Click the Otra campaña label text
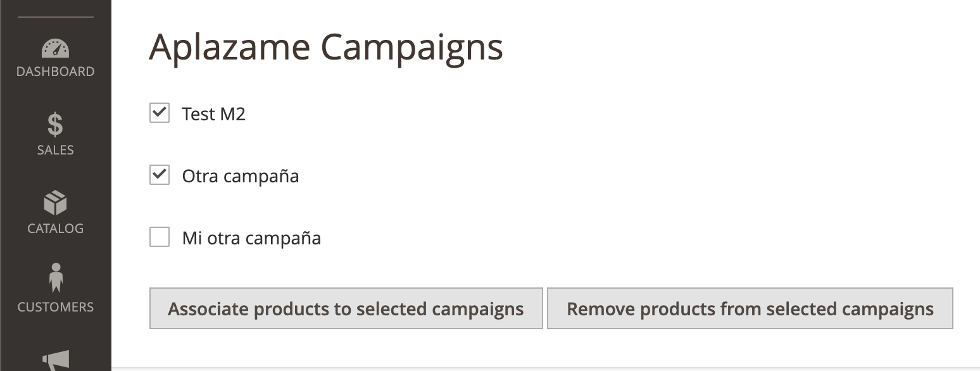Screen dimensions: 980x371 (x=241, y=176)
